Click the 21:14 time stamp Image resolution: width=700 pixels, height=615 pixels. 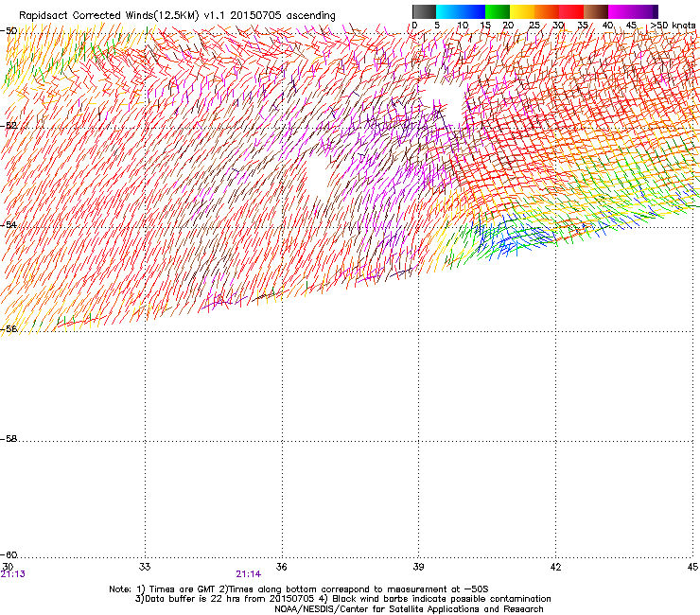[249, 574]
